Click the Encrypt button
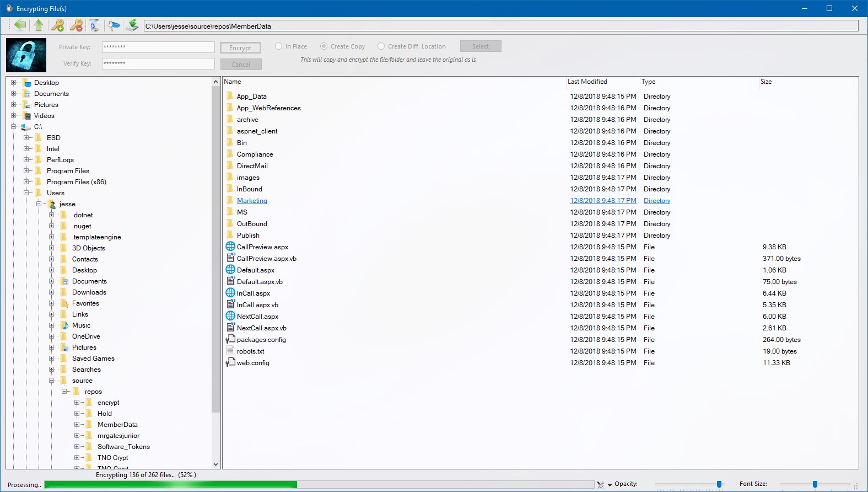 pos(240,48)
